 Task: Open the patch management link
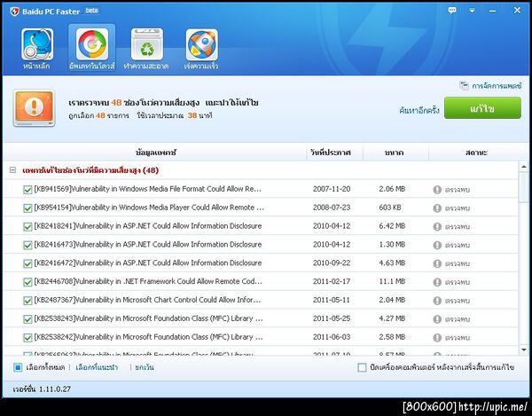(x=497, y=86)
